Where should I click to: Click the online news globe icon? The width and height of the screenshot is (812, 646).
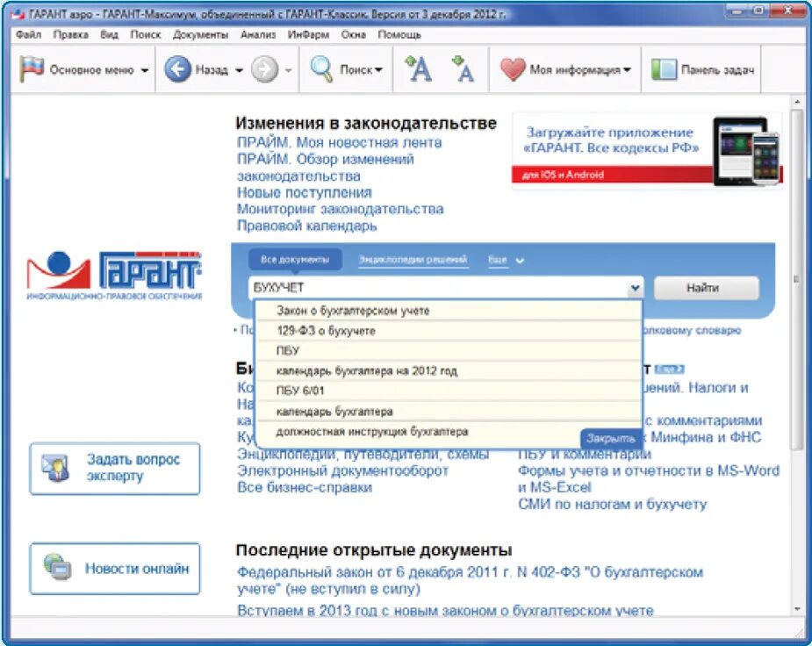(x=57, y=567)
